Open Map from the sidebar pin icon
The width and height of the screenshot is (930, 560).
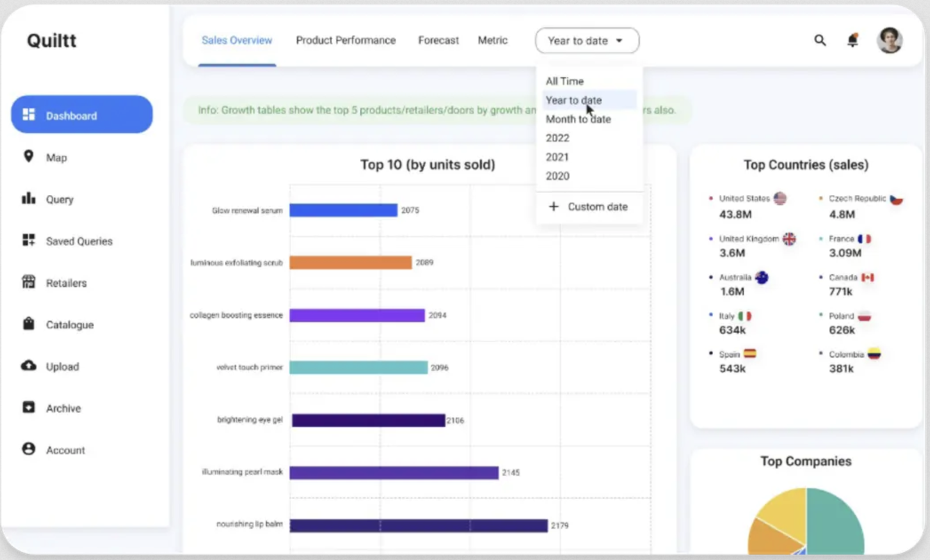tap(28, 157)
